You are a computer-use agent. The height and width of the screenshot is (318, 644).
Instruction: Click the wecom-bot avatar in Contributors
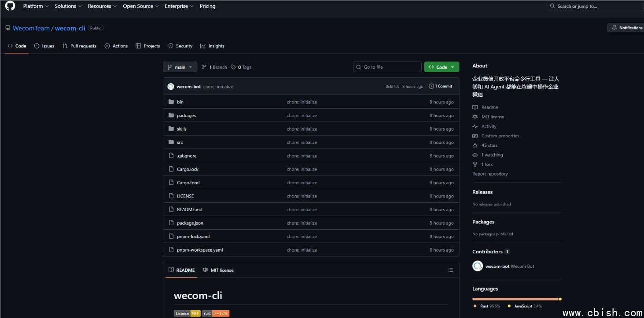(478, 266)
